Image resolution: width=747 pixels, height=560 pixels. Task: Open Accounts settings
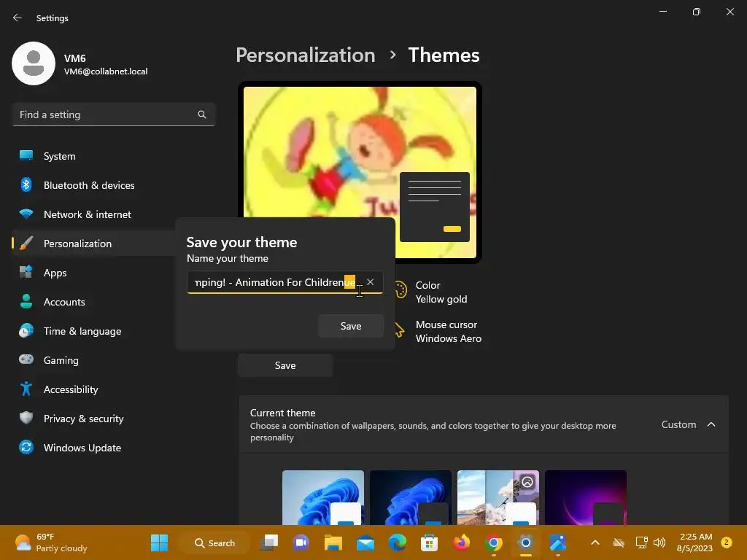point(94,302)
